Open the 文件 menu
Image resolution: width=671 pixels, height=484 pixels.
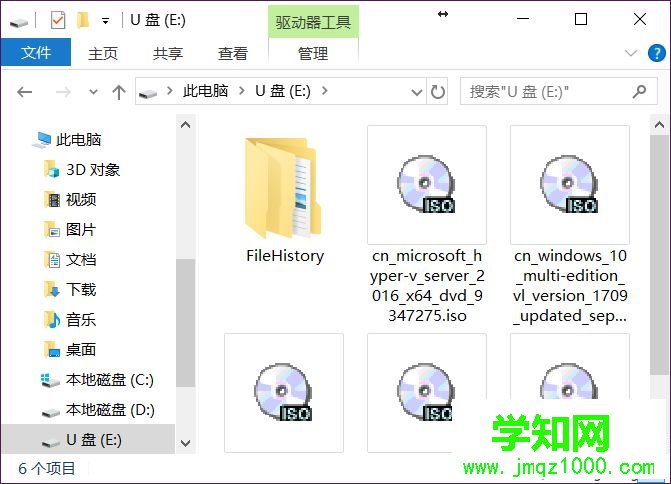click(x=36, y=53)
